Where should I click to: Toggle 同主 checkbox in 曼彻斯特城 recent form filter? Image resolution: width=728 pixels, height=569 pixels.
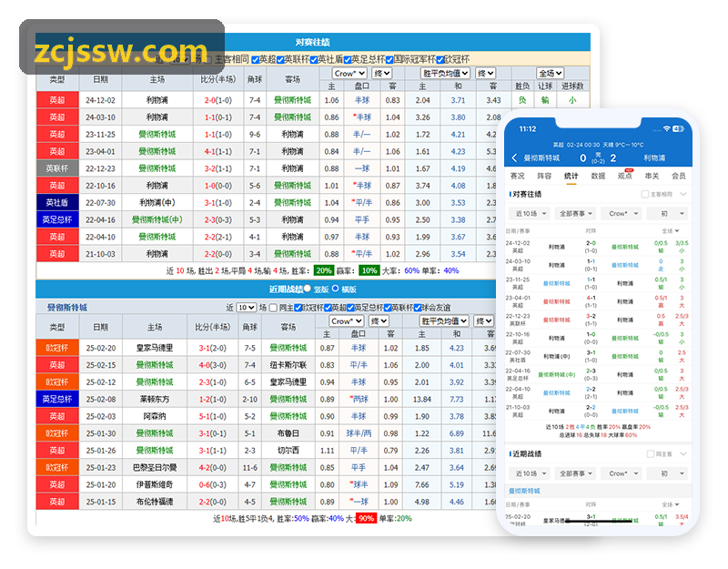pos(274,308)
